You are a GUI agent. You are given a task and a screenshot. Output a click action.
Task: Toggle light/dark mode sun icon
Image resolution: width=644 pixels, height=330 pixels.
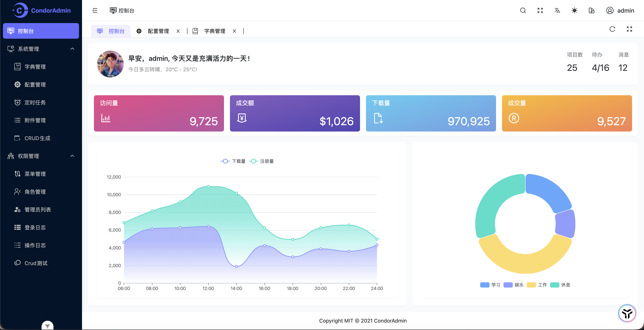tap(574, 10)
